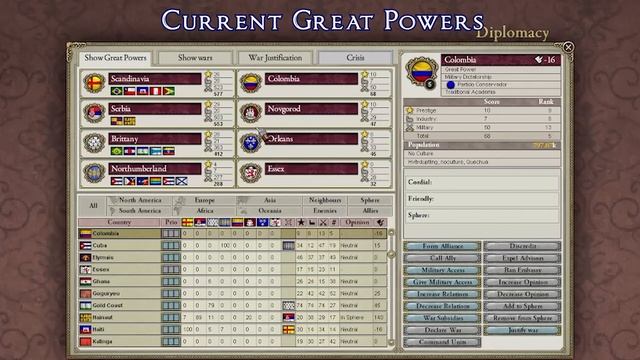Select the Kalinga row in country list
The width and height of the screenshot is (640, 360).
coord(233,341)
